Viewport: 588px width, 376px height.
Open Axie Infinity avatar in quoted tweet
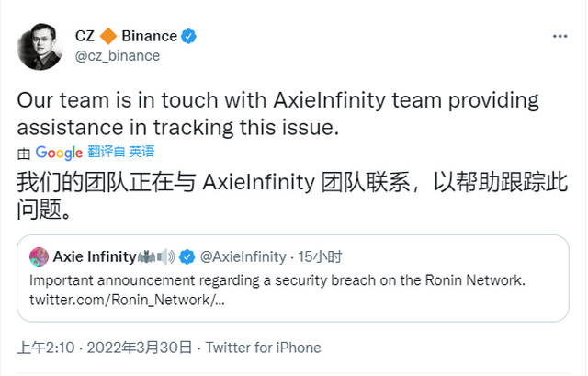coord(39,257)
